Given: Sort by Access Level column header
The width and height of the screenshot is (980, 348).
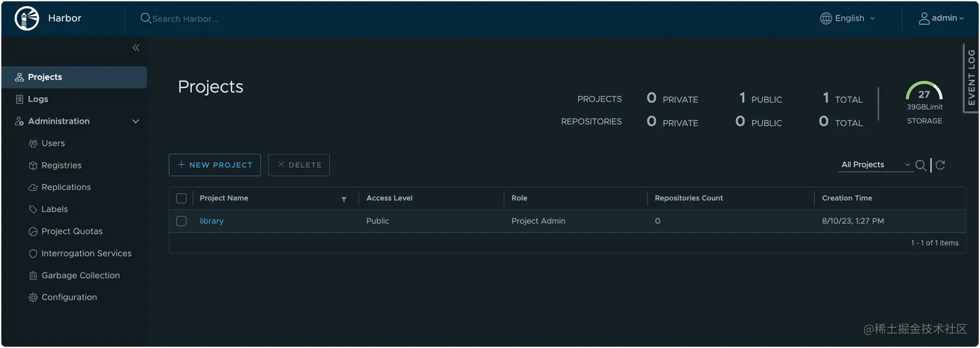Looking at the screenshot, I should pyautogui.click(x=390, y=198).
